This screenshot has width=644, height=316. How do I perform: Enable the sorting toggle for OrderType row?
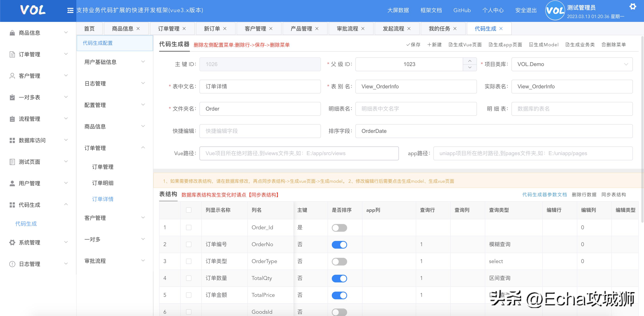339,261
